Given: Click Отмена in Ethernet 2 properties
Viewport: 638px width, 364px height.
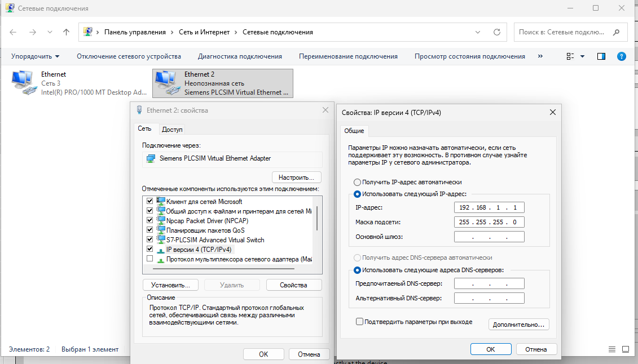Looking at the screenshot, I should click(x=309, y=354).
